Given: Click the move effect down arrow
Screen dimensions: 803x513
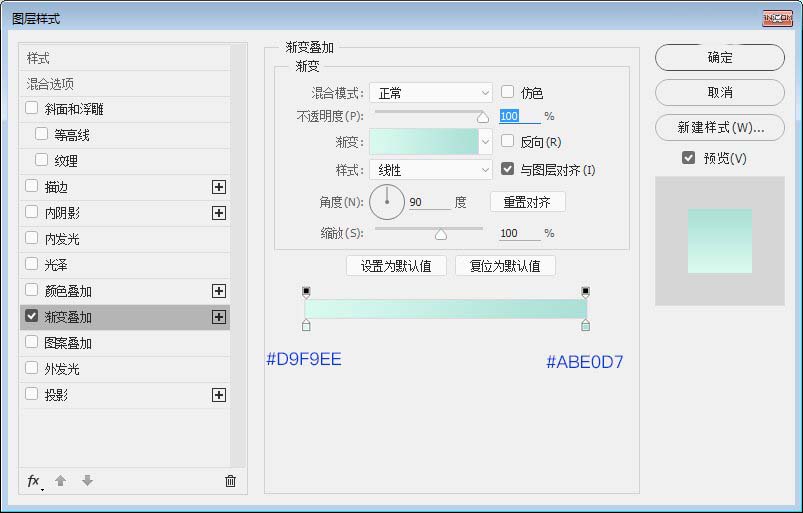Looking at the screenshot, I should click(88, 480).
